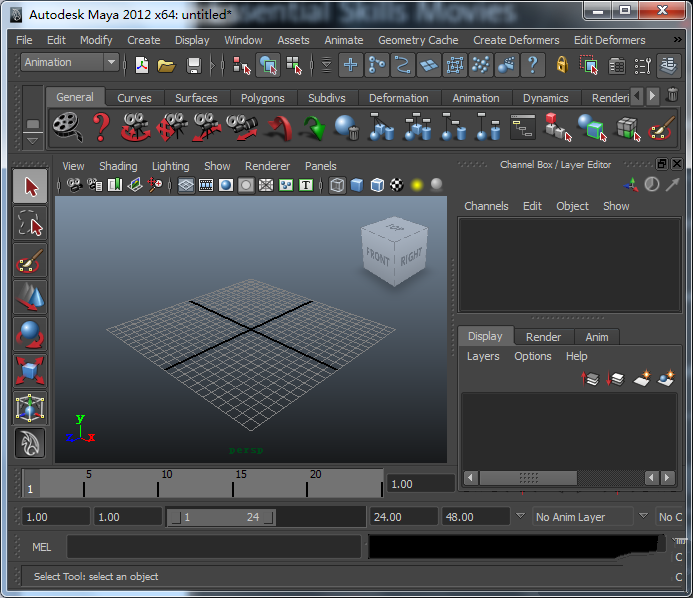The image size is (693, 598).
Task: Switch to the Polygons shelf tab
Action: [263, 98]
